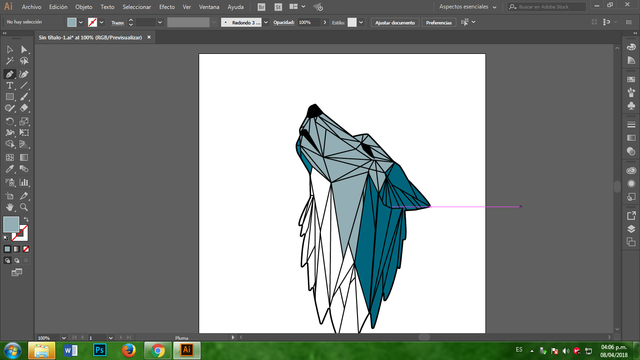The width and height of the screenshot is (640, 360).
Task: Open zoom level dropdown at bottom
Action: click(x=64, y=338)
